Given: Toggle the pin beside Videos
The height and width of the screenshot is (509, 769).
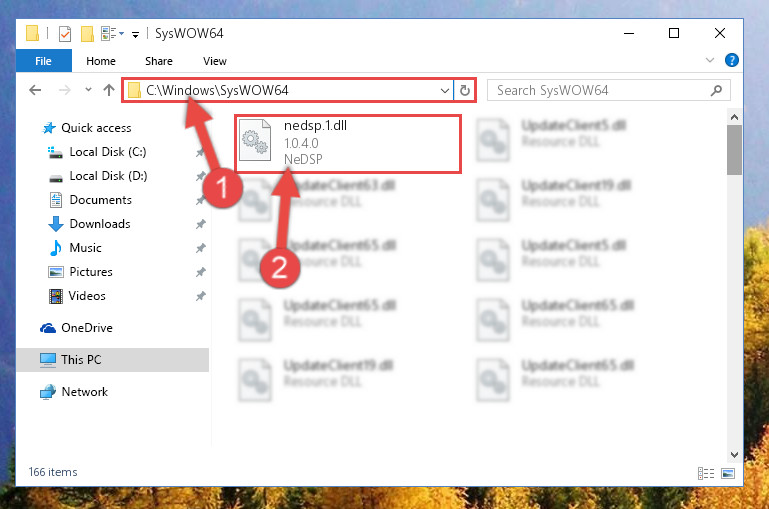Looking at the screenshot, I should 200,296.
